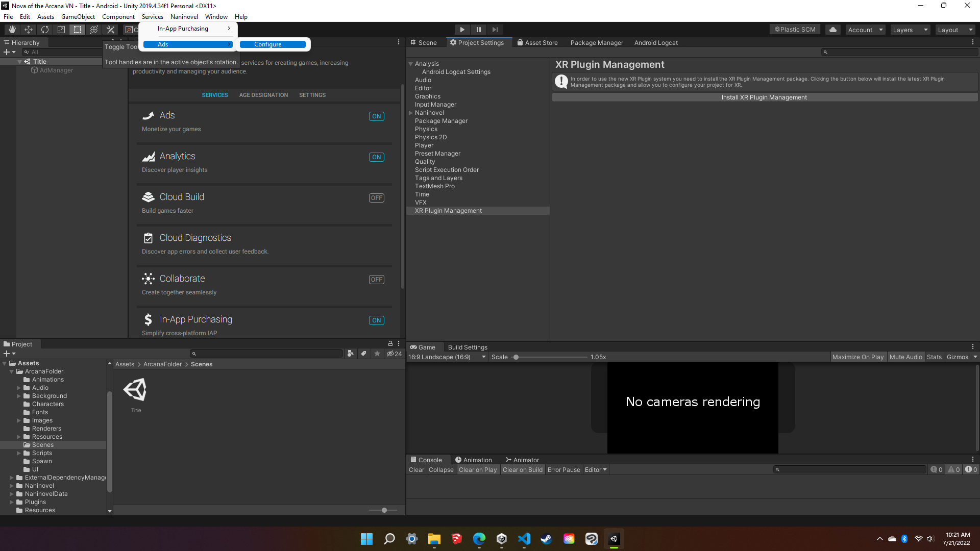Screen dimensions: 980x551
Task: Open the Title scene asset thumbnail
Action: click(x=136, y=390)
